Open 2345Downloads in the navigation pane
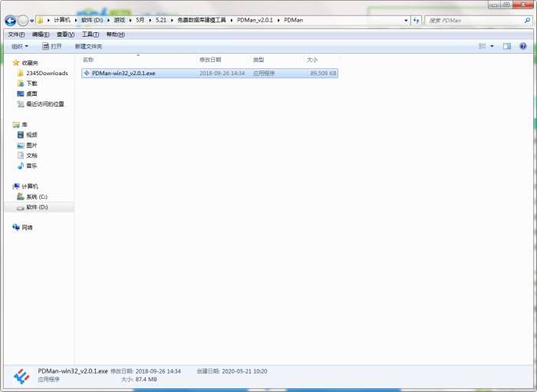 tap(47, 74)
